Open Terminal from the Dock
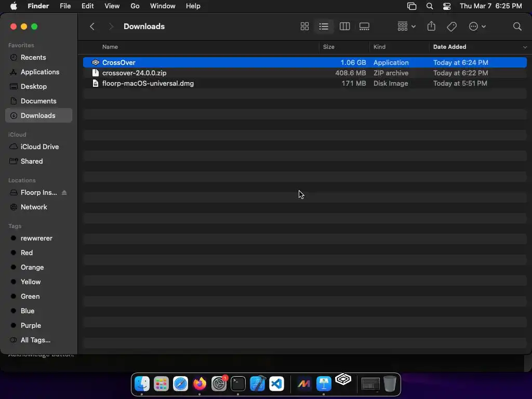 click(x=238, y=384)
